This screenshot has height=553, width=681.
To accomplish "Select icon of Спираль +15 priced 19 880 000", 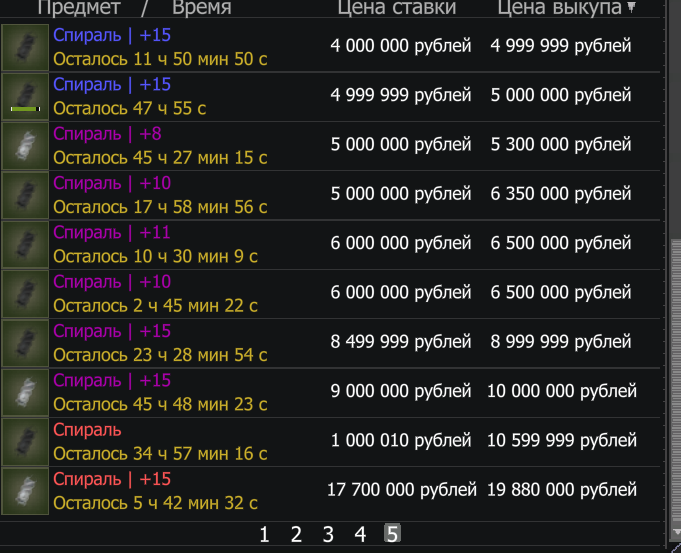I will pos(25,491).
